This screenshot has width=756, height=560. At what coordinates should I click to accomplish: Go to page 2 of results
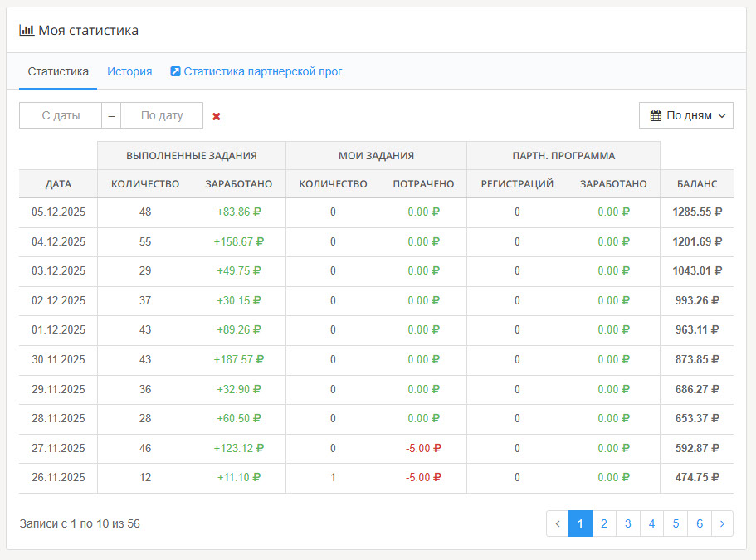(604, 523)
